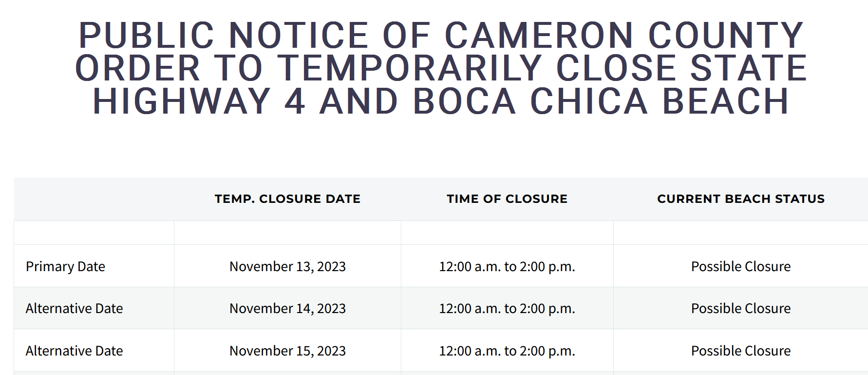Click the blank header cell above row labels
This screenshot has height=375, width=868.
(94, 199)
